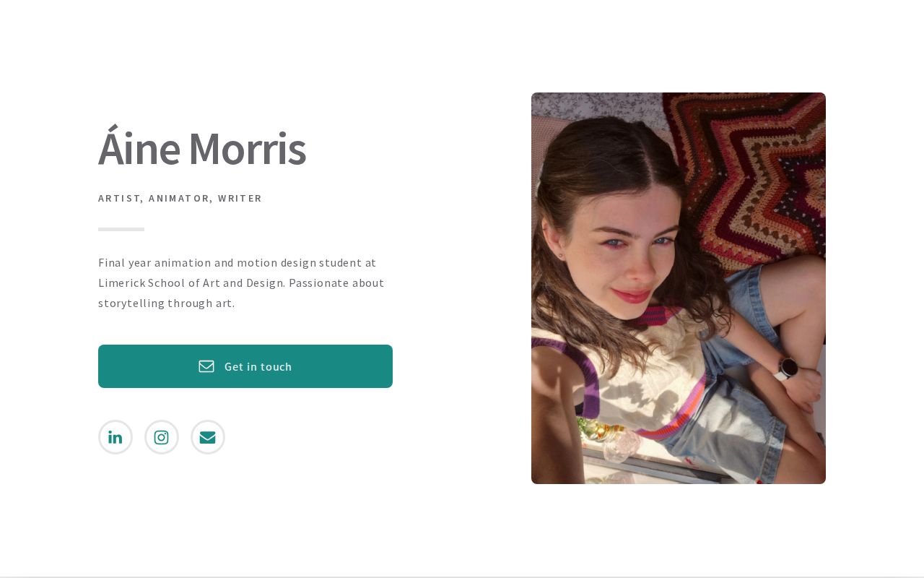924x578 pixels.
Task: Click the bio paragraph text
Action: [x=241, y=282]
